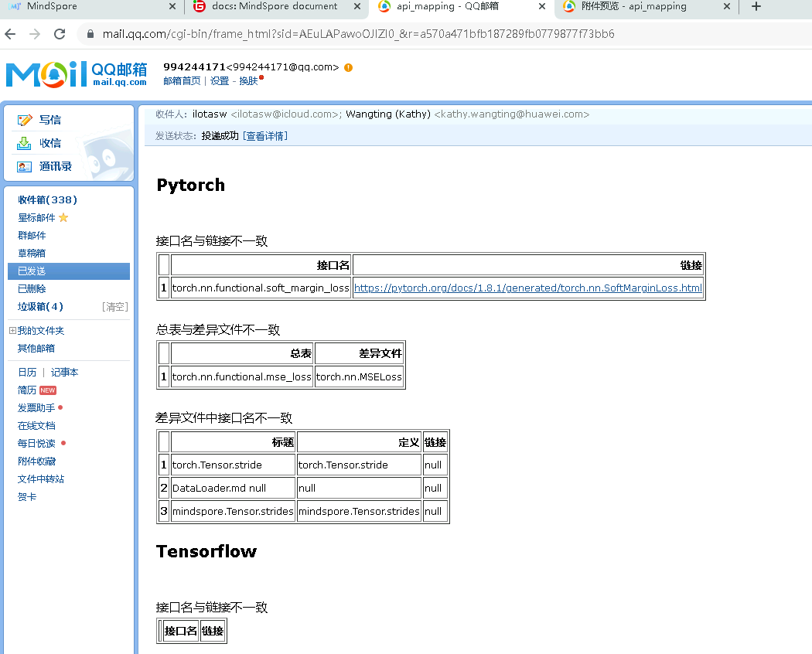Open 记事本 notepad link

click(x=64, y=373)
